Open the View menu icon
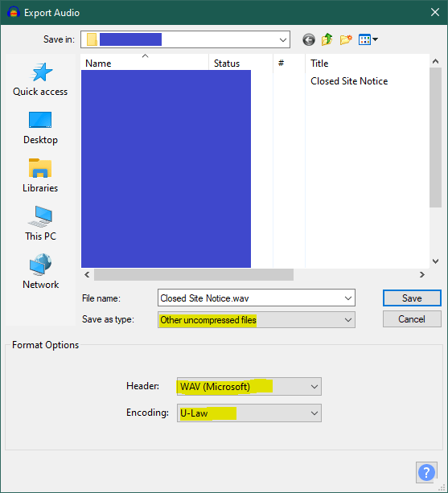Screen dimensions: 448x493 point(368,40)
